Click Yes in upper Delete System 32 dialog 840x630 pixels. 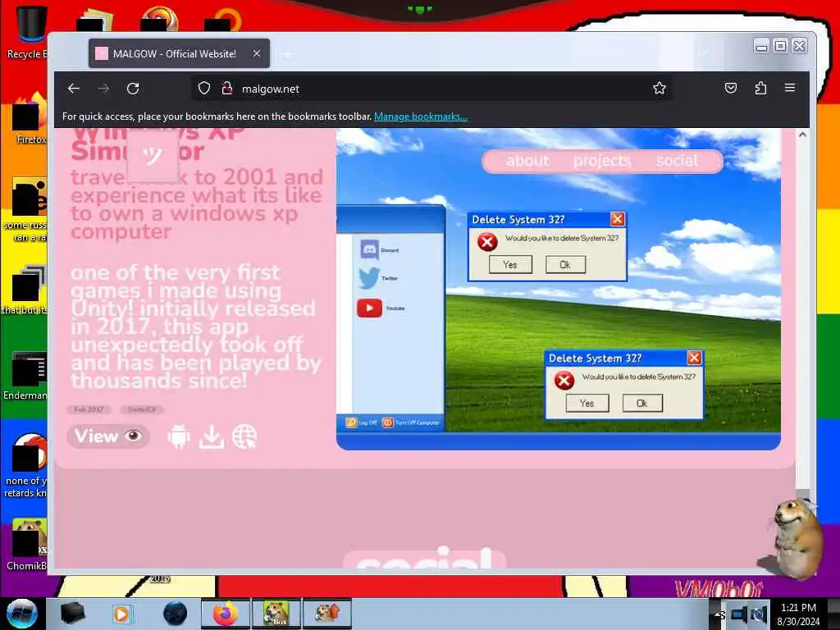pos(510,265)
